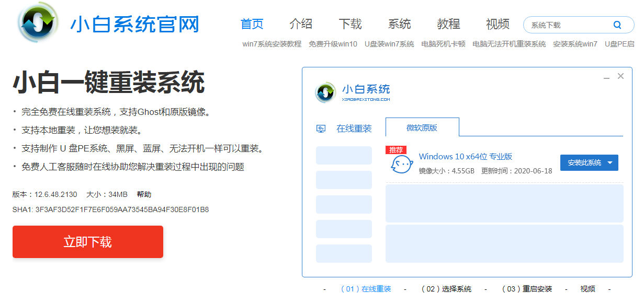Open the 介绍 navigation item
The width and height of the screenshot is (644, 304).
pos(301,24)
